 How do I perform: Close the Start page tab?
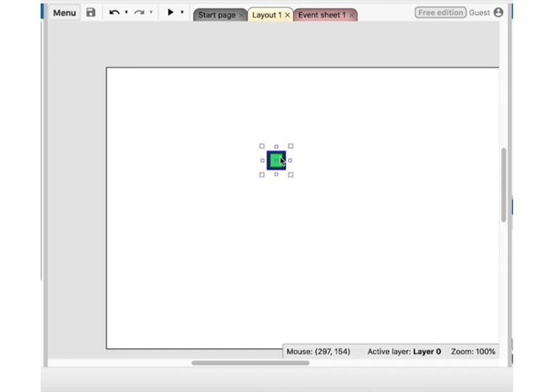point(241,15)
